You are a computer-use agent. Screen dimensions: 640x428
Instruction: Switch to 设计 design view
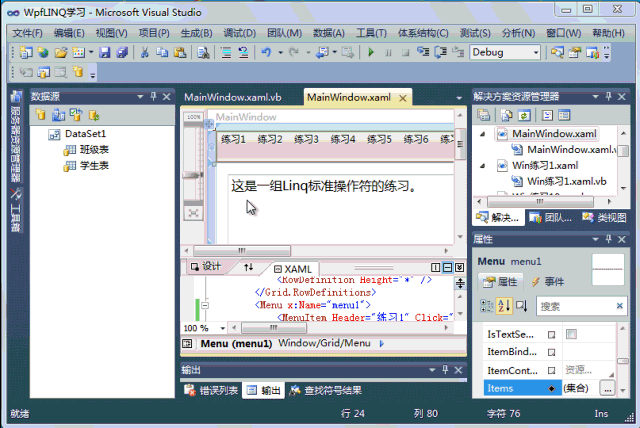(206, 266)
